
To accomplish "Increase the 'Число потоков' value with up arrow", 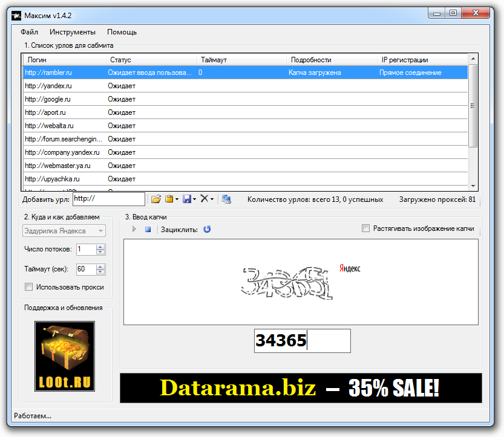I will point(100,247).
